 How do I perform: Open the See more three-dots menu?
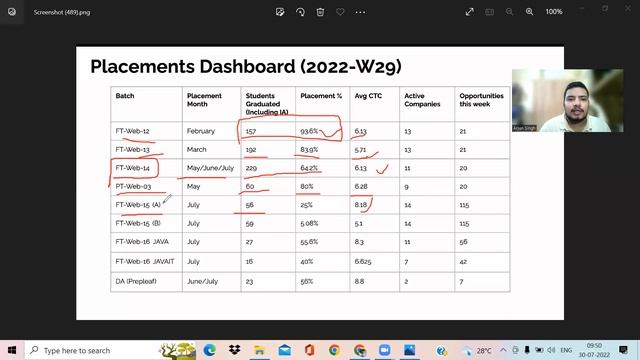[360, 12]
